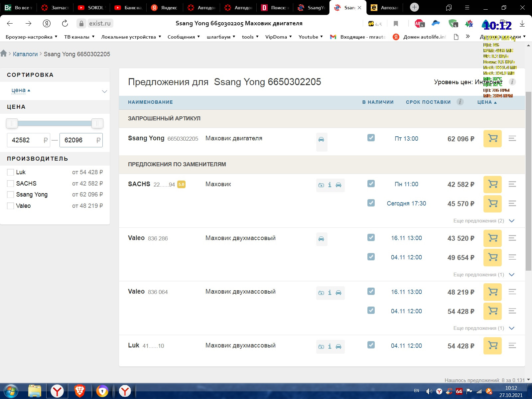Image resolution: width=532 pixels, height=399 pixels.
Task: Check the Luk manufacturer filter
Action: pos(11,172)
